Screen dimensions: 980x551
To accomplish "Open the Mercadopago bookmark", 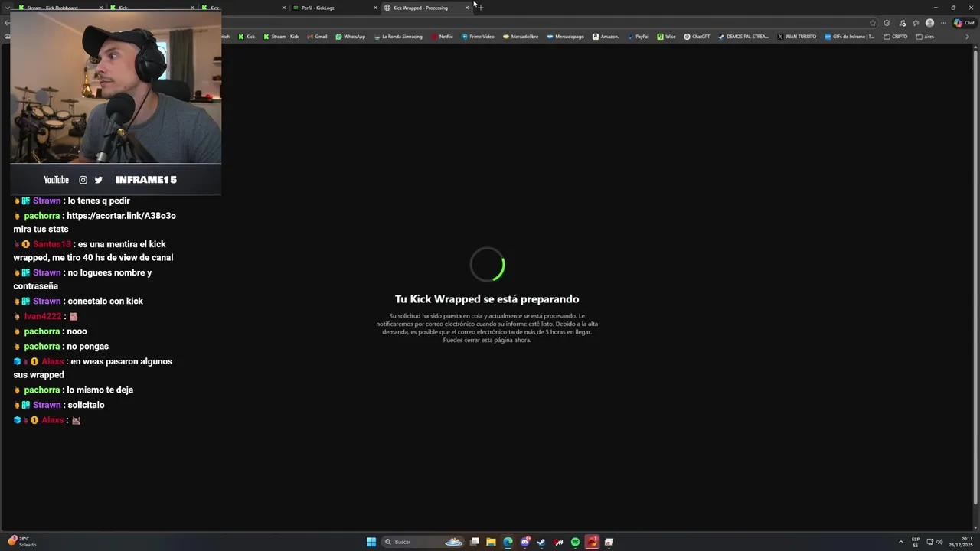I will (x=565, y=37).
